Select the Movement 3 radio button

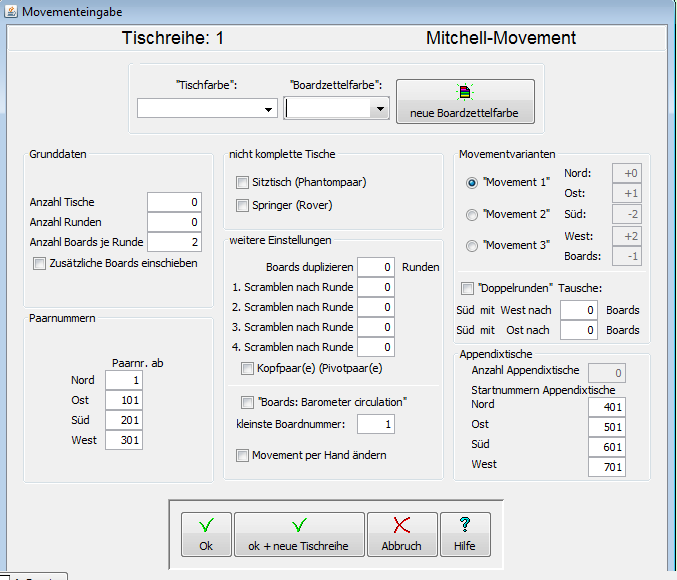(x=472, y=246)
